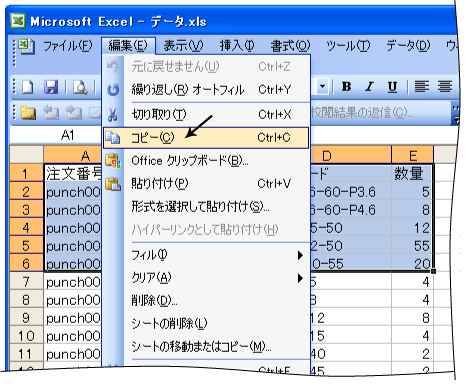
Task: Click the Save floppy disk icon
Action: 51,88
